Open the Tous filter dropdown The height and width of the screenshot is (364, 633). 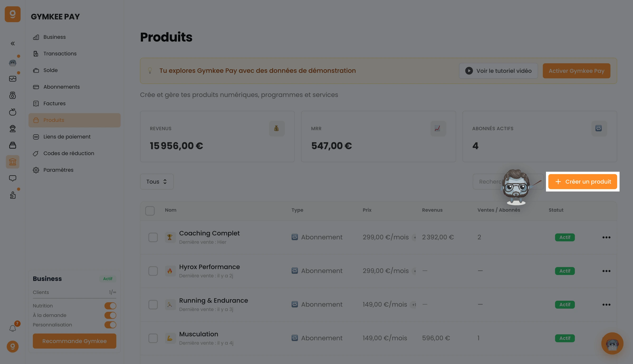(157, 181)
